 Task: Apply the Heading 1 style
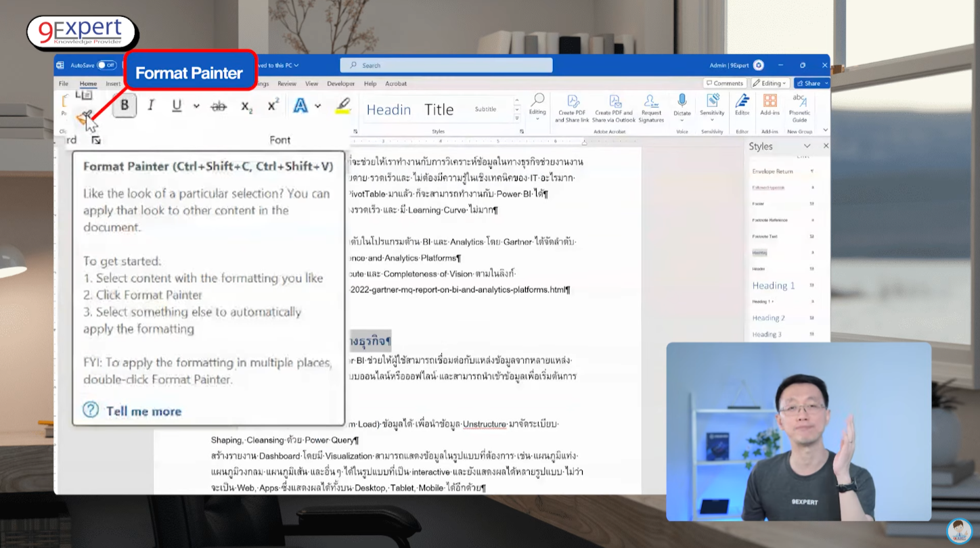tap(773, 285)
